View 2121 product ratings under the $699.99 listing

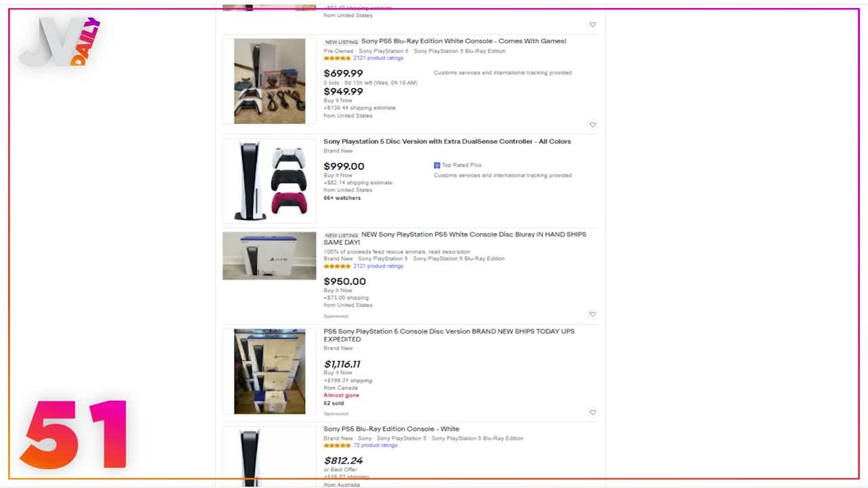pyautogui.click(x=378, y=58)
